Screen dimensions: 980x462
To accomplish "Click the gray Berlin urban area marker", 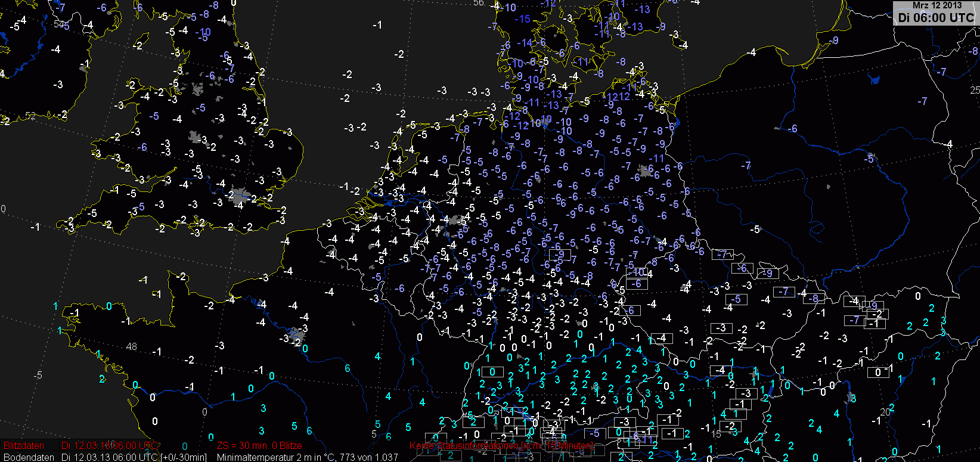I will 644,171.
